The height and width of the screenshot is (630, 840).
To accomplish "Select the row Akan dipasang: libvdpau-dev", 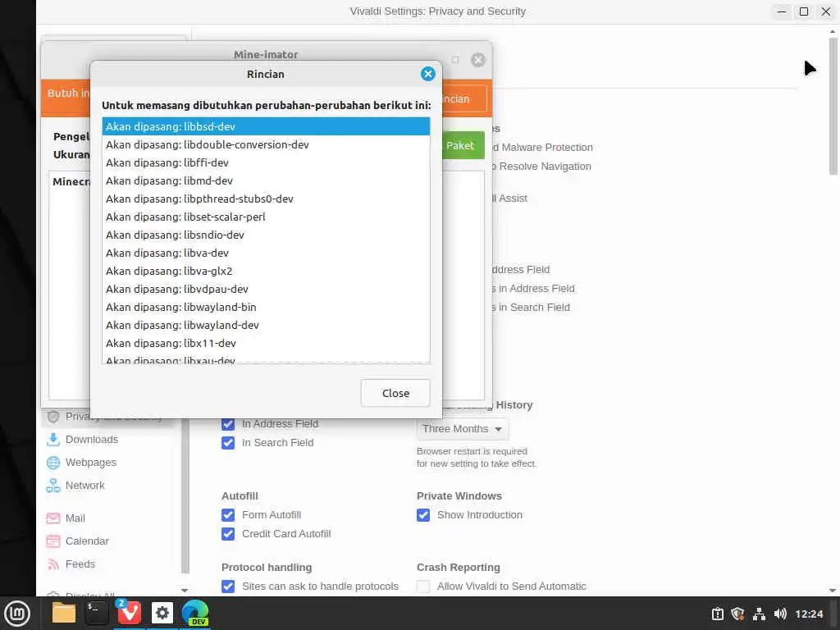I will (x=266, y=290).
